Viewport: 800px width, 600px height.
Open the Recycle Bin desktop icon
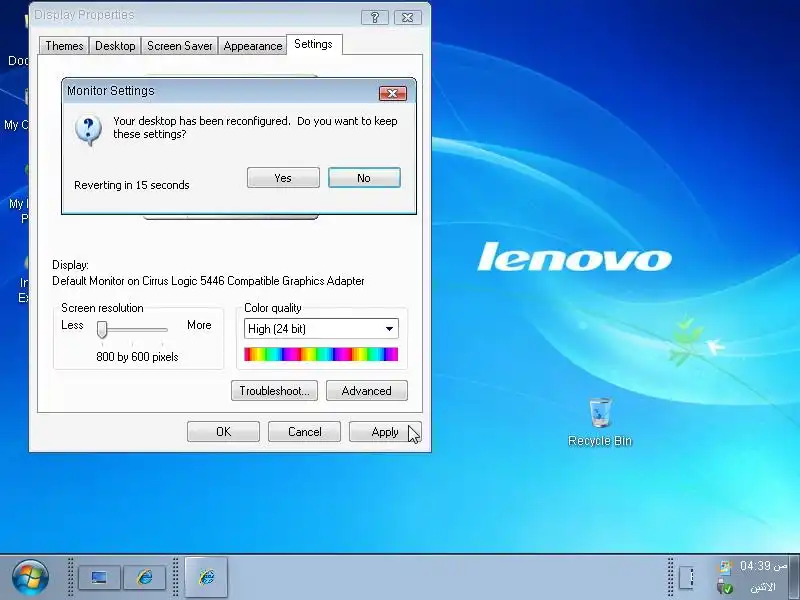click(600, 423)
